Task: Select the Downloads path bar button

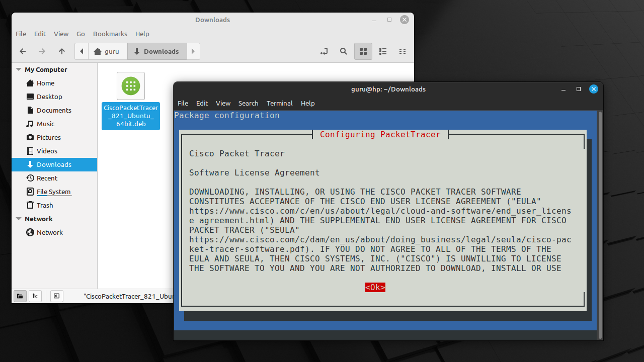Action: (157, 51)
